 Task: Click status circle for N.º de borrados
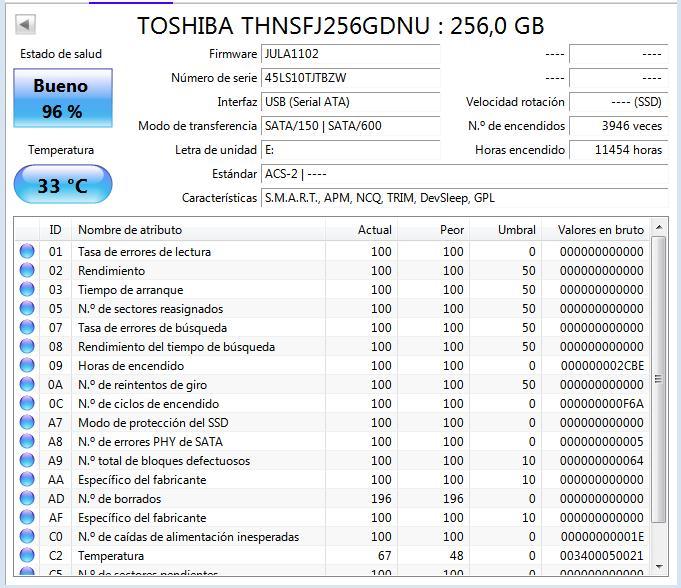coord(27,499)
